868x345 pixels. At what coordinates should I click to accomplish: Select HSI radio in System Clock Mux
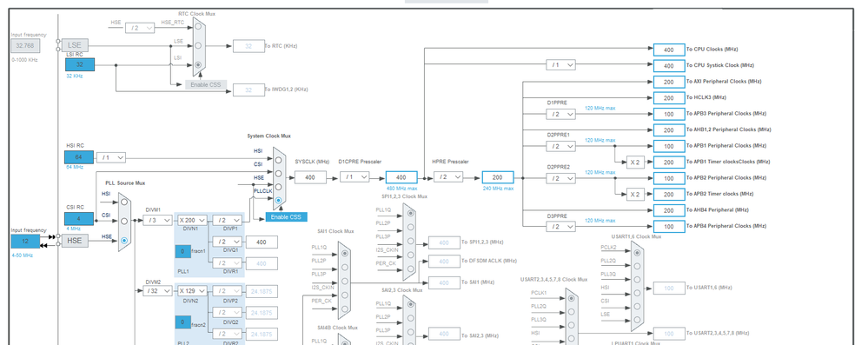(278, 160)
